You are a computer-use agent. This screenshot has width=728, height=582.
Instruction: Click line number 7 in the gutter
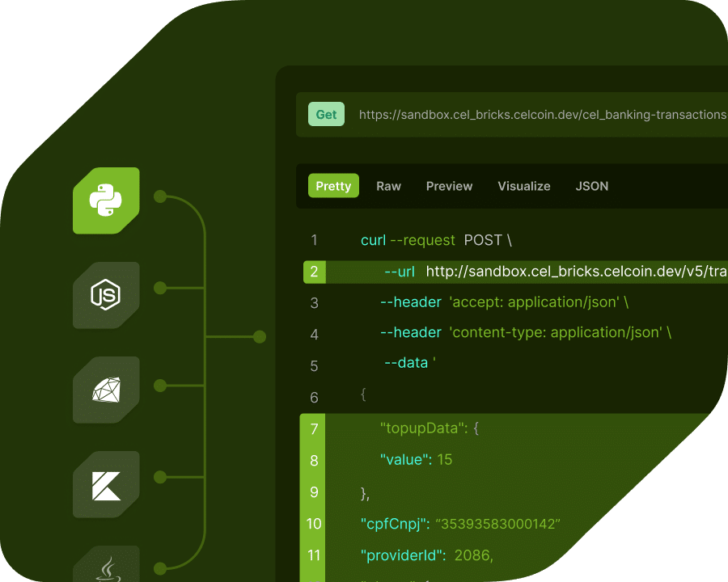pos(314,428)
